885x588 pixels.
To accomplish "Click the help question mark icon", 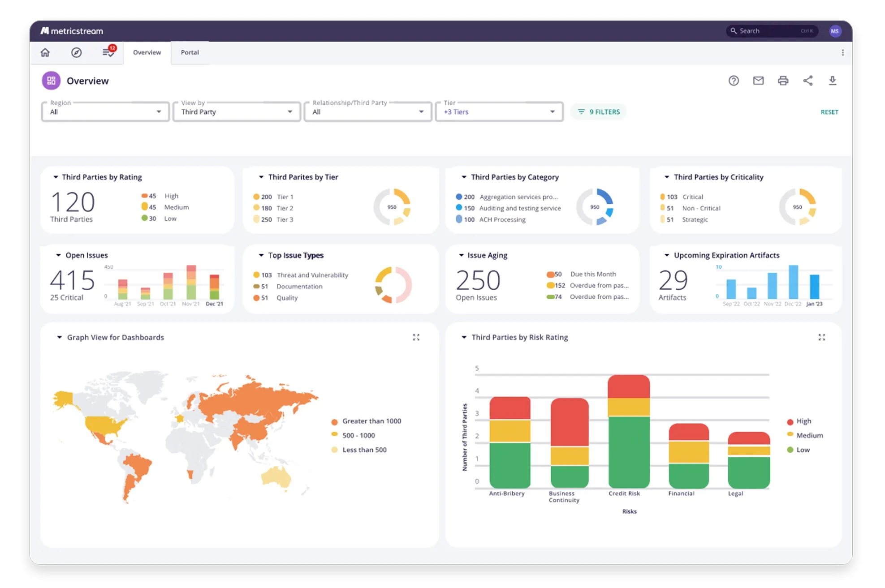I will pos(734,81).
